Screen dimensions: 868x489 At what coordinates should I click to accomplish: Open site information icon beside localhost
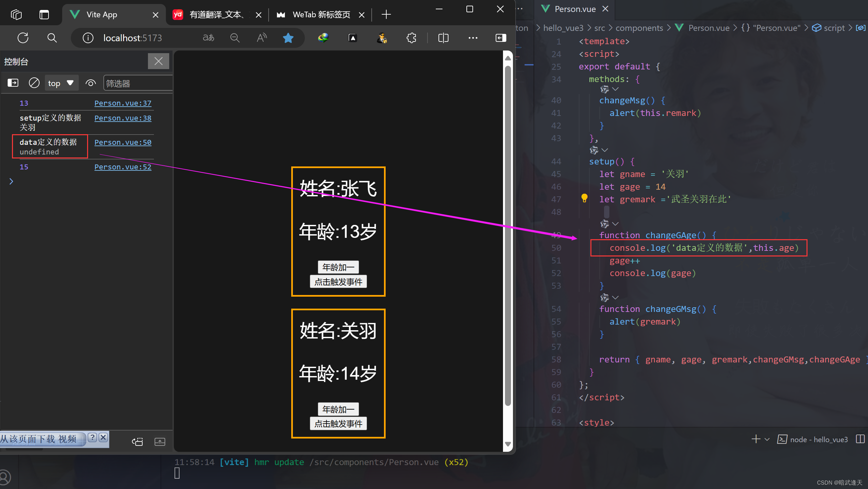click(x=88, y=38)
